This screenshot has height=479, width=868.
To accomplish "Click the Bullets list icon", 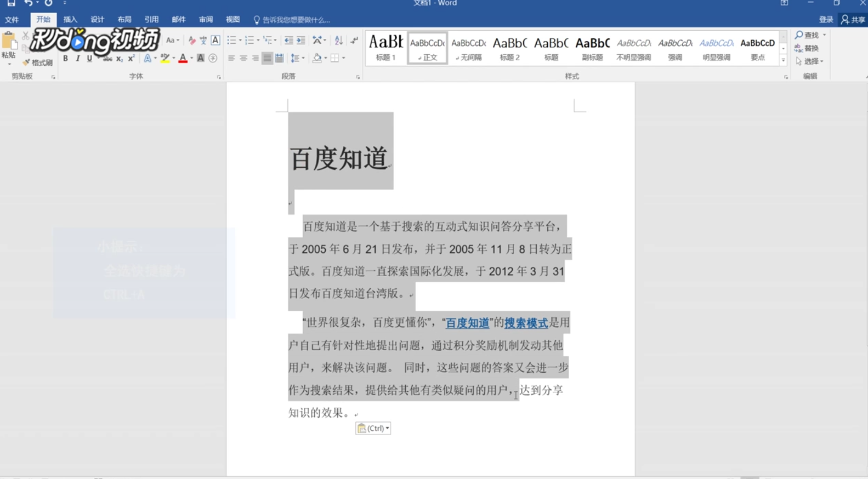I will 231,41.
